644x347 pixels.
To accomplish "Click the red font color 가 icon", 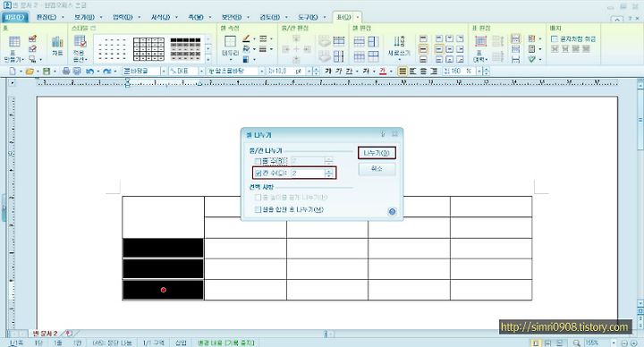I will (x=383, y=71).
